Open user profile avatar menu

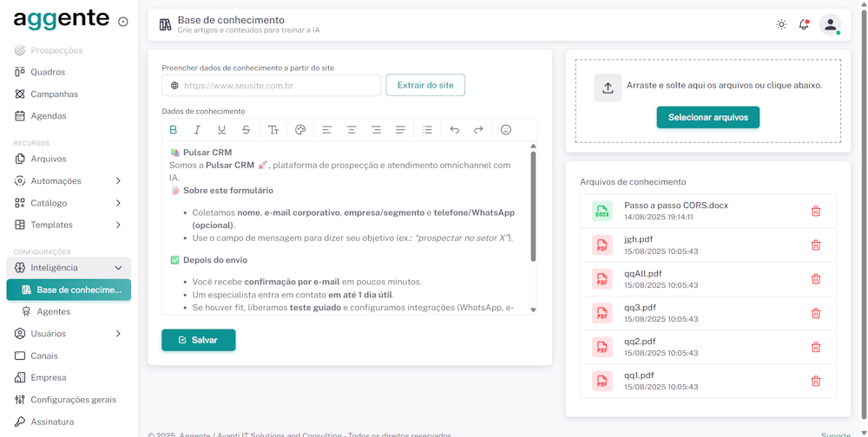click(830, 25)
